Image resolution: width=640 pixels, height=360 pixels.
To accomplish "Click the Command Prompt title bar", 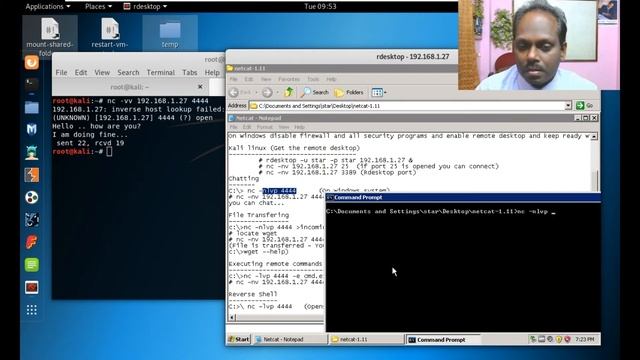I will click(463, 198).
